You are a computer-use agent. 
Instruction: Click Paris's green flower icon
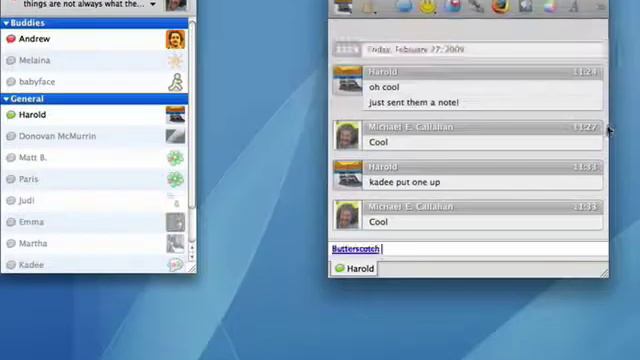tap(176, 179)
